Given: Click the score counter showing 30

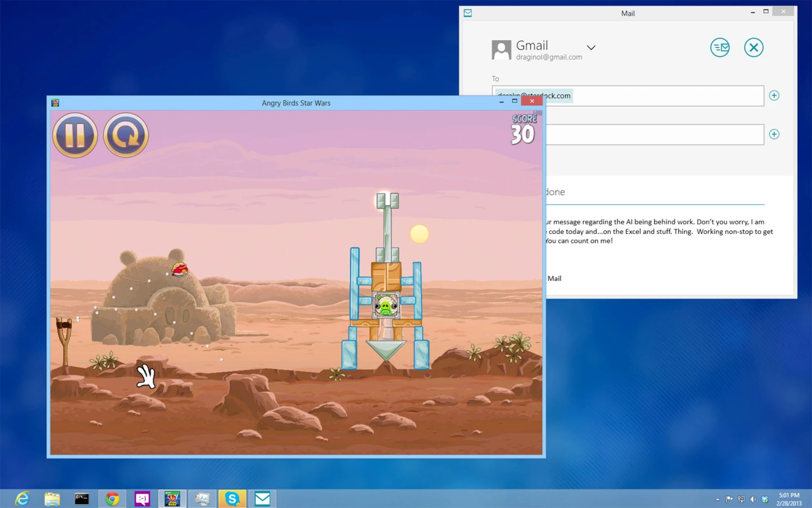Looking at the screenshot, I should tap(523, 130).
